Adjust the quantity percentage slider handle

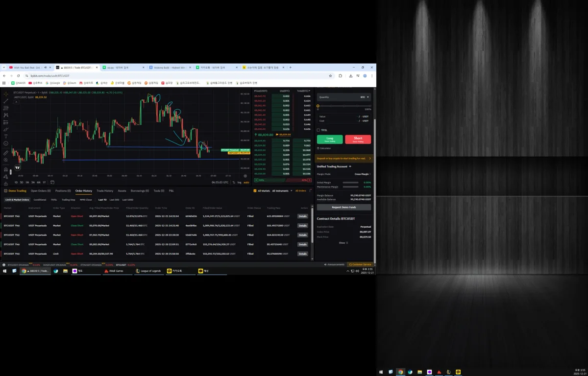(318, 106)
